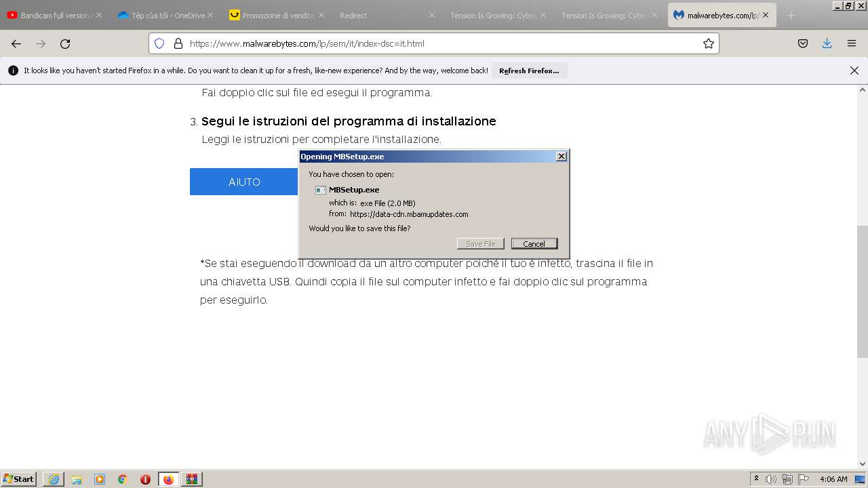Show hidden system tray icons
Image resolution: width=868 pixels, height=488 pixels.
tap(756, 479)
